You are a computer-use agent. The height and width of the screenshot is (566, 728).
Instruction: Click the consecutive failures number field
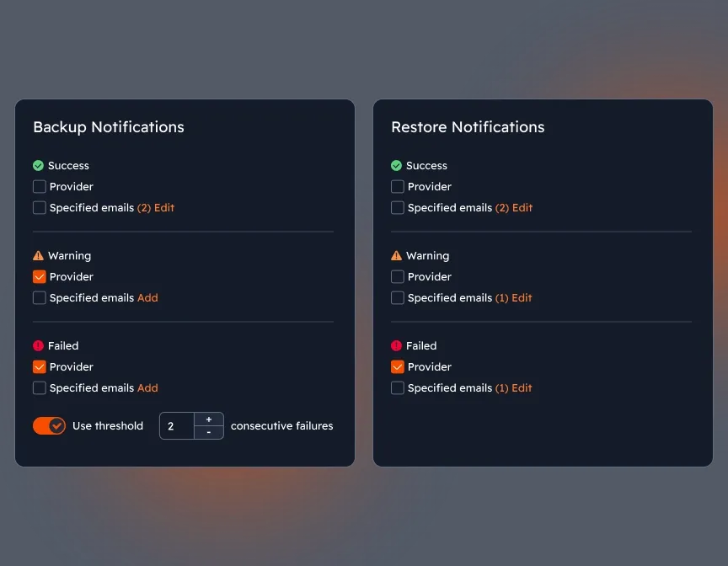(177, 425)
